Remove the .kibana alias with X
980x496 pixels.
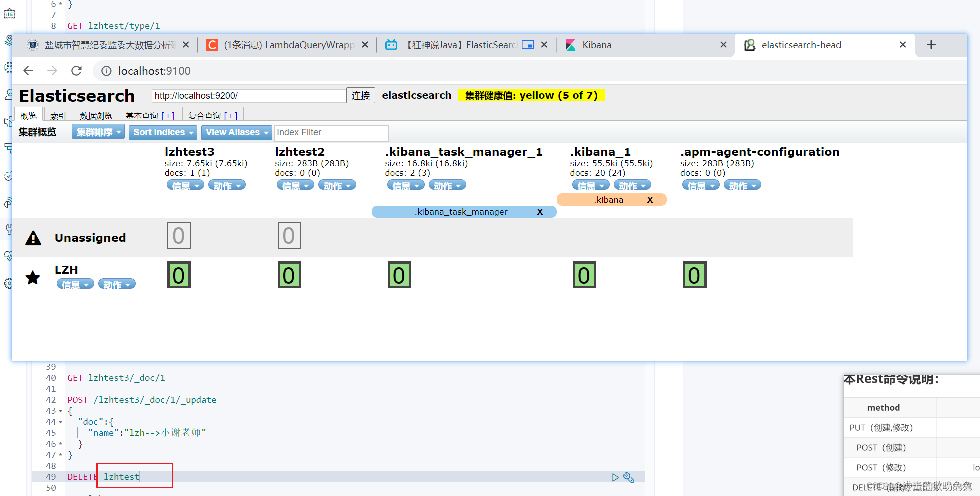[650, 200]
